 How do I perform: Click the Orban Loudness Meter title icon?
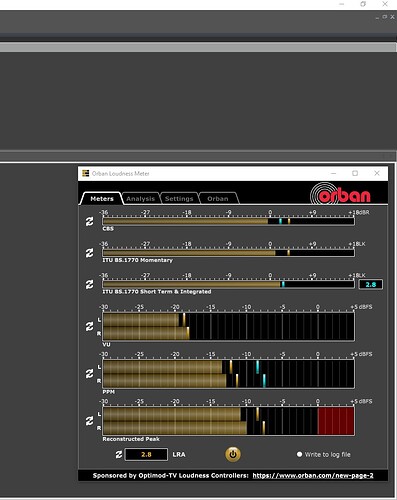coord(86,173)
